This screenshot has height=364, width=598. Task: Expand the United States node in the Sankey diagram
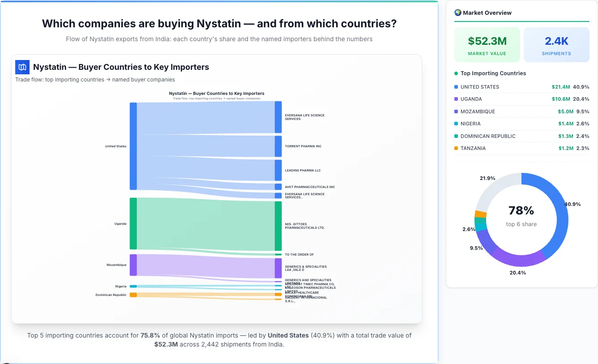coord(132,146)
